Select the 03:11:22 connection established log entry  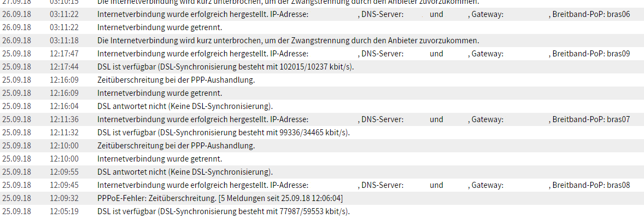coord(322,14)
